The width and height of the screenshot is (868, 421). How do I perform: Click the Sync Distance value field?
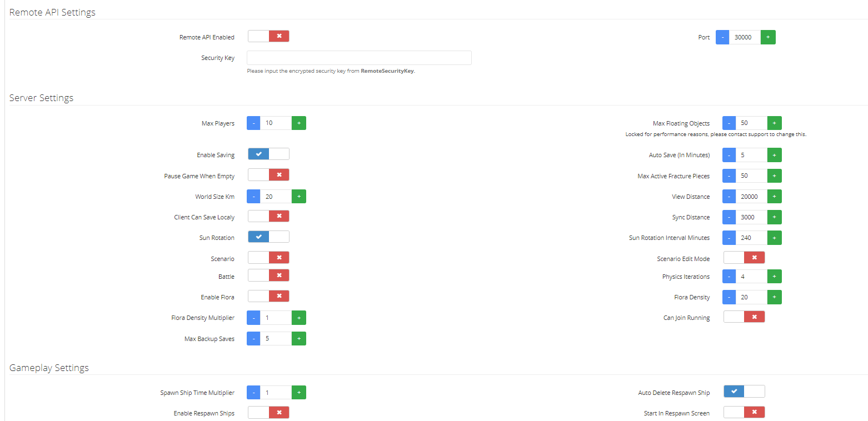pyautogui.click(x=751, y=217)
